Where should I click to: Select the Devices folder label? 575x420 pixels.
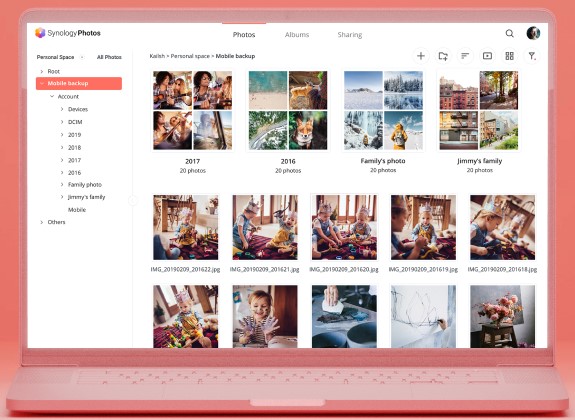[78, 109]
